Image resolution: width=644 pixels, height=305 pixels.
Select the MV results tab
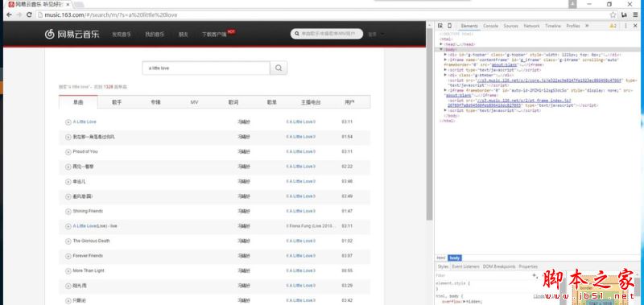point(195,102)
